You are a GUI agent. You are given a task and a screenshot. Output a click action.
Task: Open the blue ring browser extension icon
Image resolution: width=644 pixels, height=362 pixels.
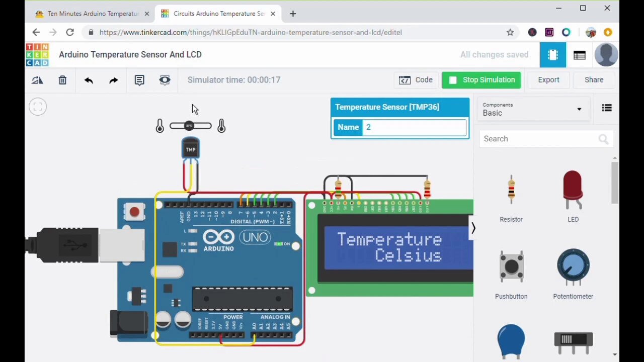coord(567,32)
